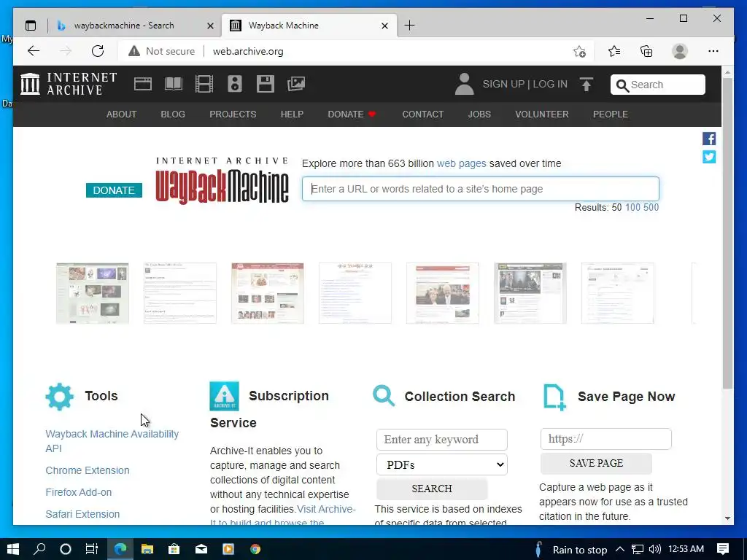Open the CONTACT menu item
The width and height of the screenshot is (747, 560).
point(422,114)
